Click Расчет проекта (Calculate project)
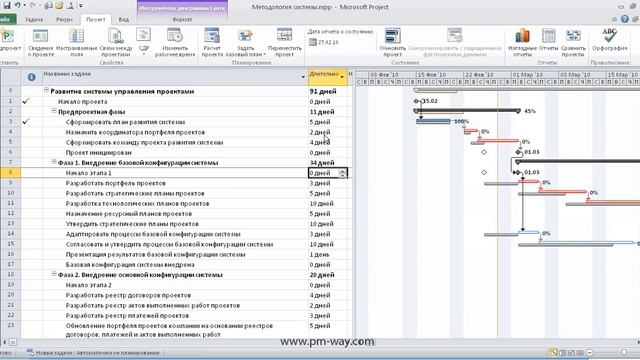 pyautogui.click(x=212, y=42)
